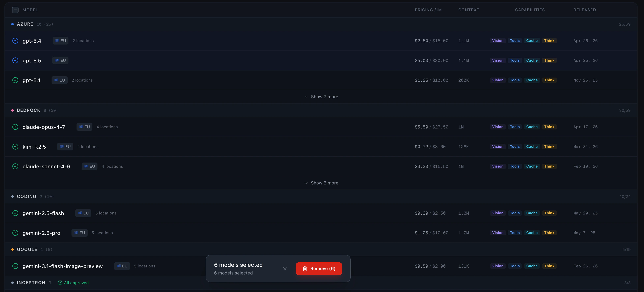Toggle the gemini-3.1-flash-image-preview check circle

point(15,266)
